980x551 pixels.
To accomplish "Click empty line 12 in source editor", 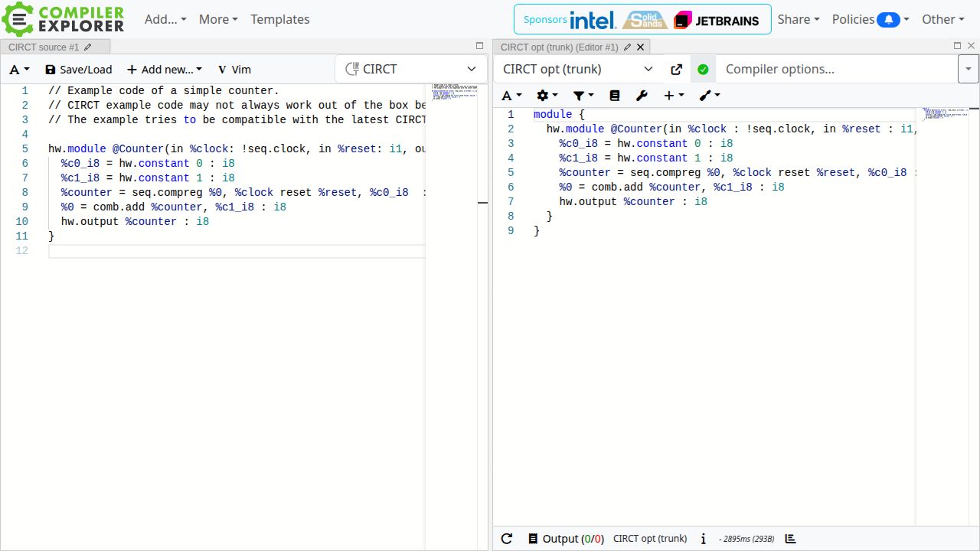I will tap(237, 251).
